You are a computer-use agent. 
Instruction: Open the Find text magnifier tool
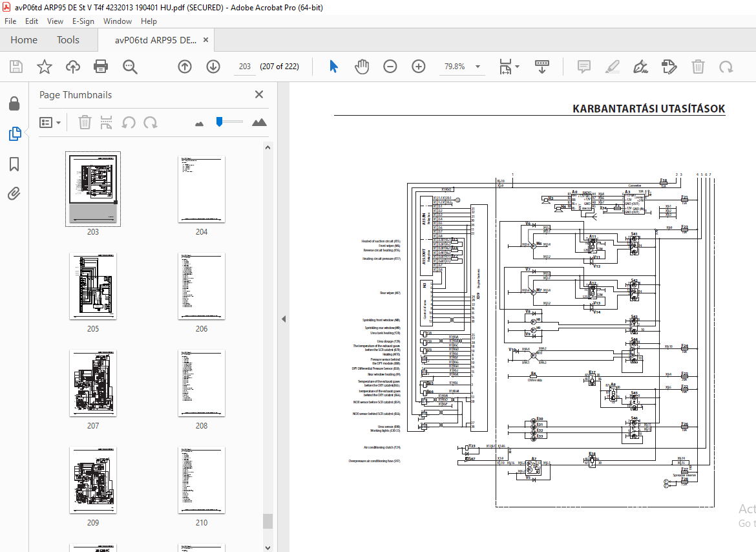click(130, 67)
